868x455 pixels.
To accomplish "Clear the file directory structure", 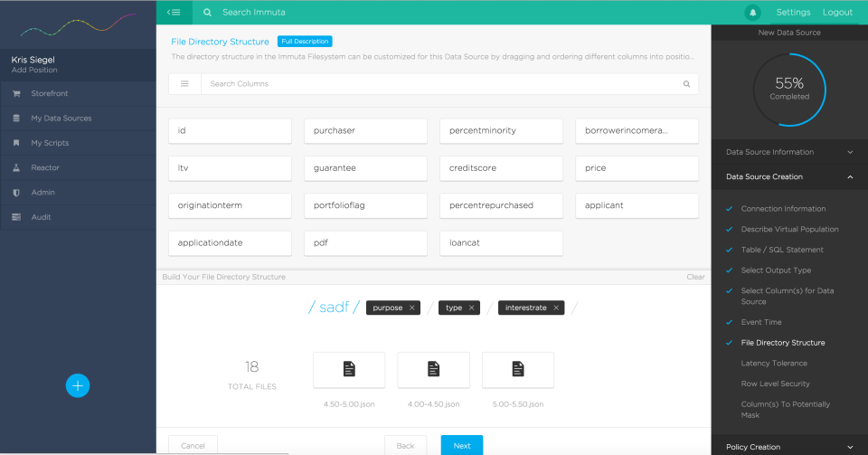I will coord(695,277).
